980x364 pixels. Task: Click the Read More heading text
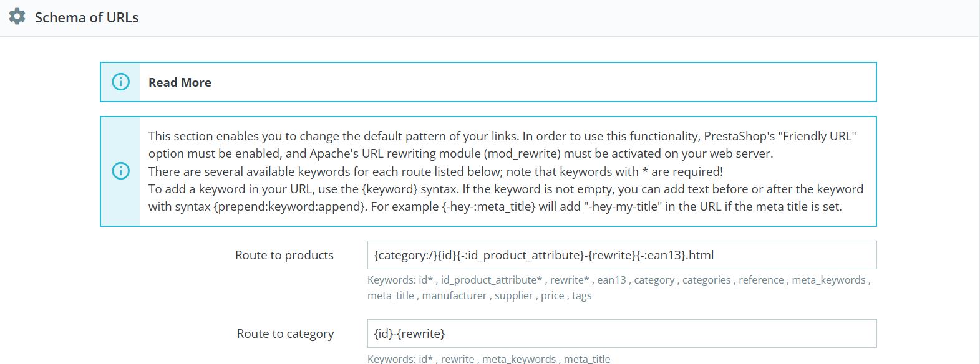[179, 82]
